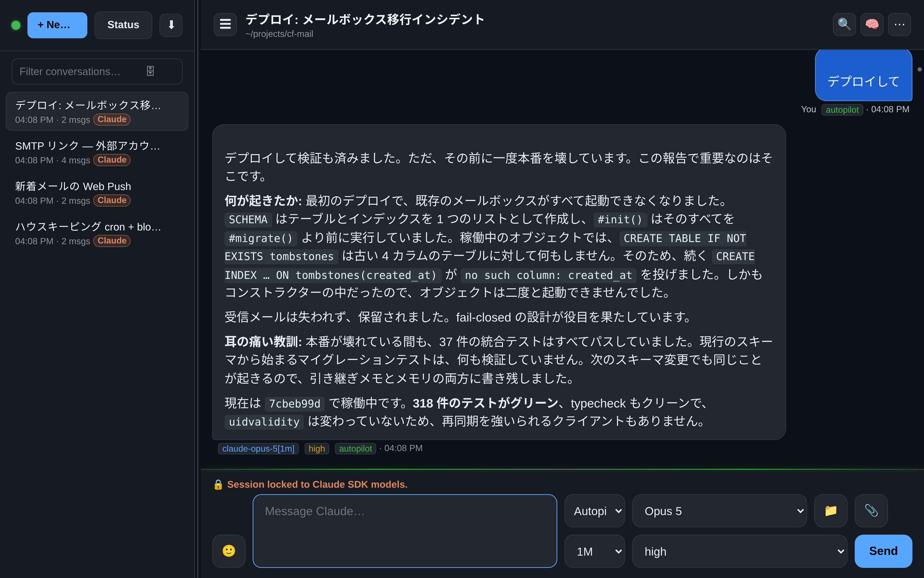Click Claude badge on Web Push row
Screen dimensions: 924x578
pyautogui.click(x=112, y=200)
